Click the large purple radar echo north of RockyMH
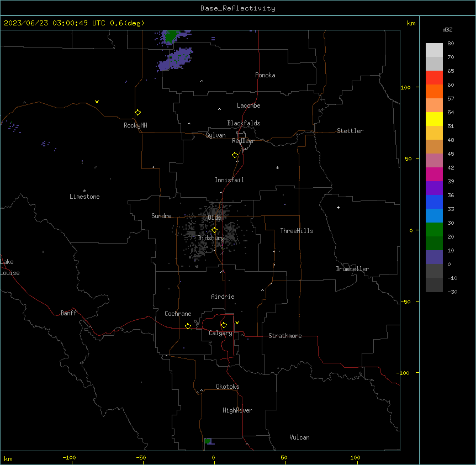The width and height of the screenshot is (476, 465). click(175, 60)
